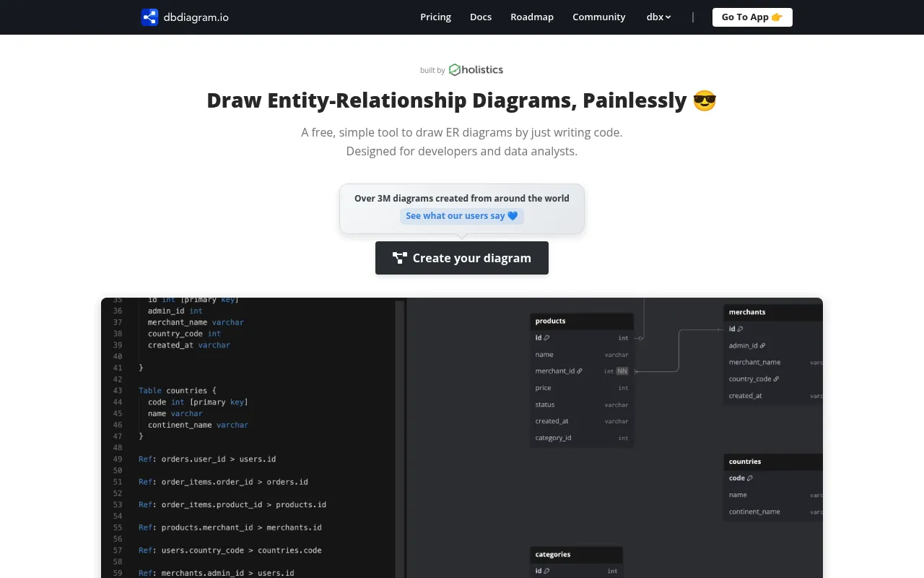This screenshot has height=578, width=924.
Task: Click code line 'continent_name varchar'
Action: pos(198,425)
